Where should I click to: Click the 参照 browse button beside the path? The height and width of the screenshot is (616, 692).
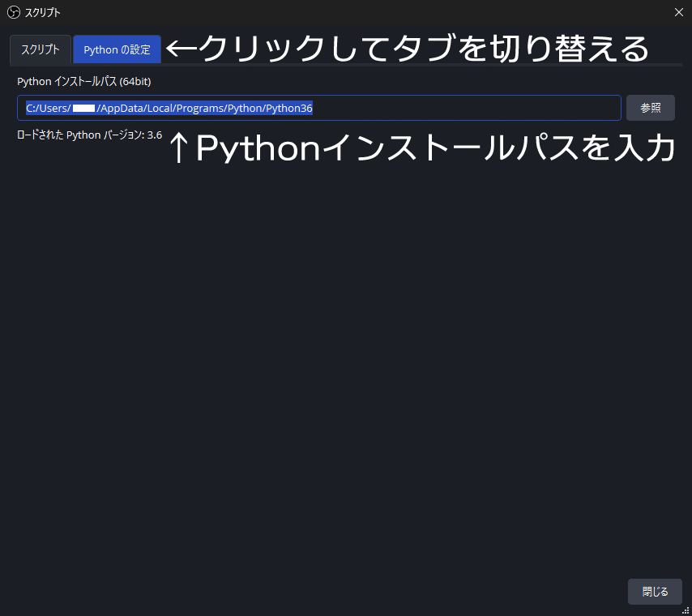point(651,107)
